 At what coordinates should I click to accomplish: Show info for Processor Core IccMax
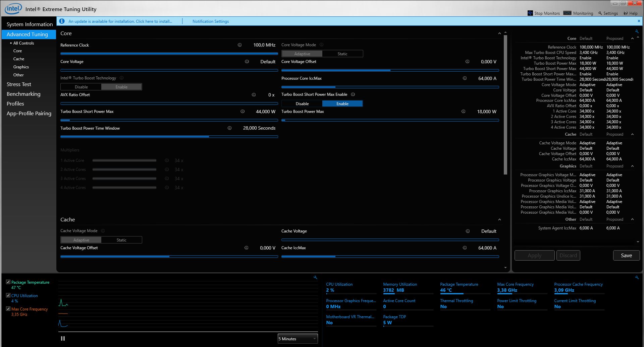[465, 78]
